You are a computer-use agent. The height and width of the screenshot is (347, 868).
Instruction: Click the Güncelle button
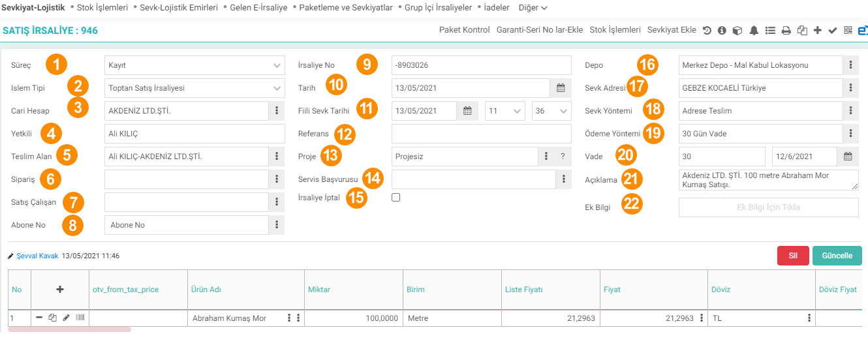(837, 256)
